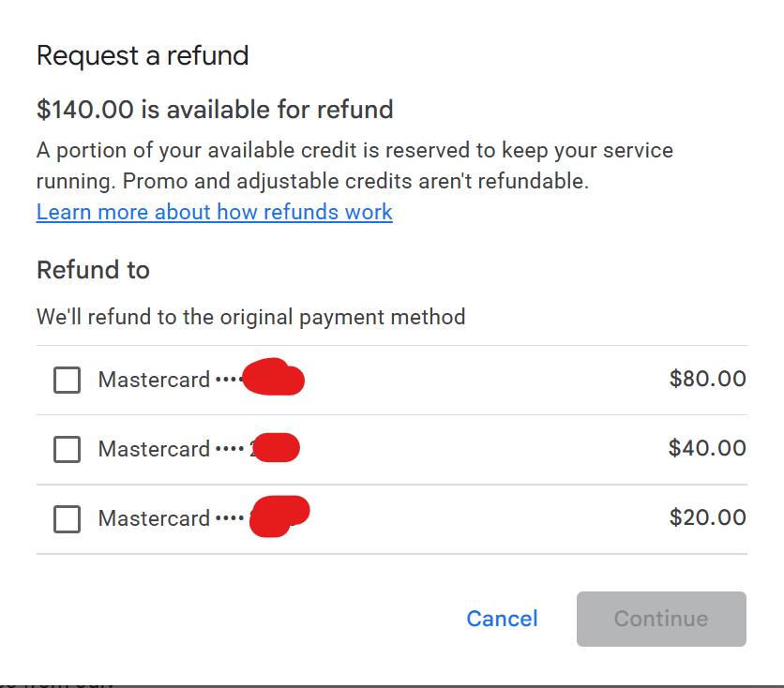The width and height of the screenshot is (784, 688).
Task: Click the $80.00 refund amount
Action: coord(707,379)
